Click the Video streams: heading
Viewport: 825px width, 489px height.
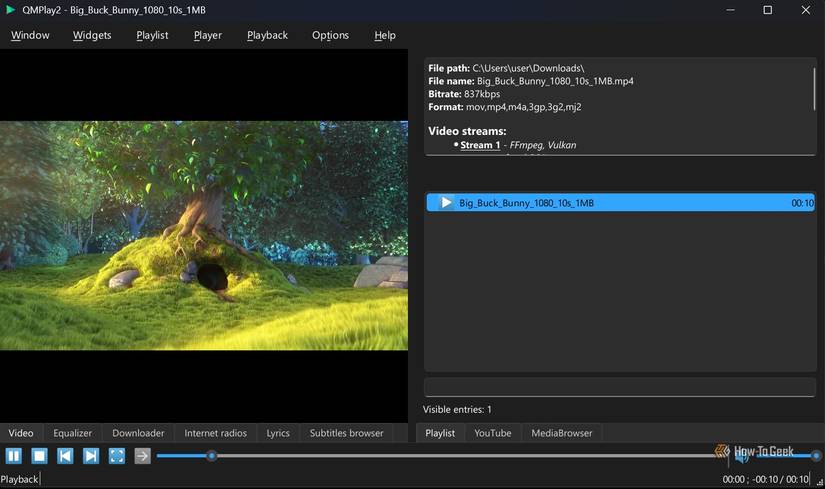(467, 131)
